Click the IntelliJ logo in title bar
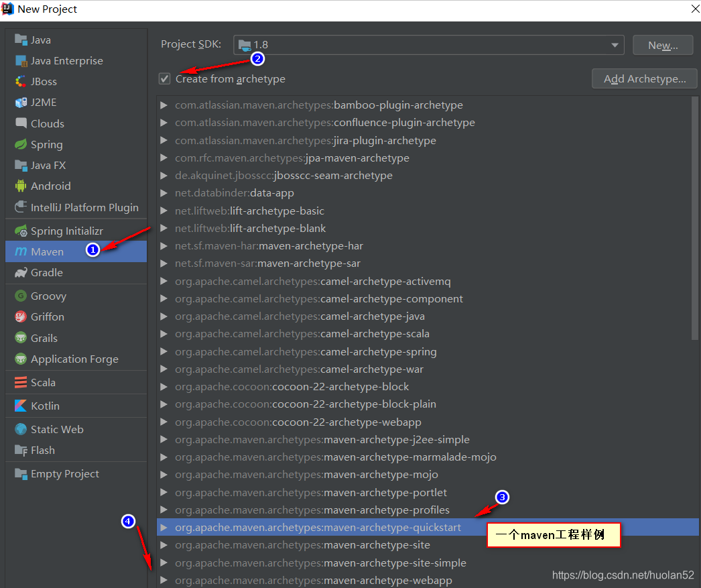This screenshot has height=588, width=701. 7,9
